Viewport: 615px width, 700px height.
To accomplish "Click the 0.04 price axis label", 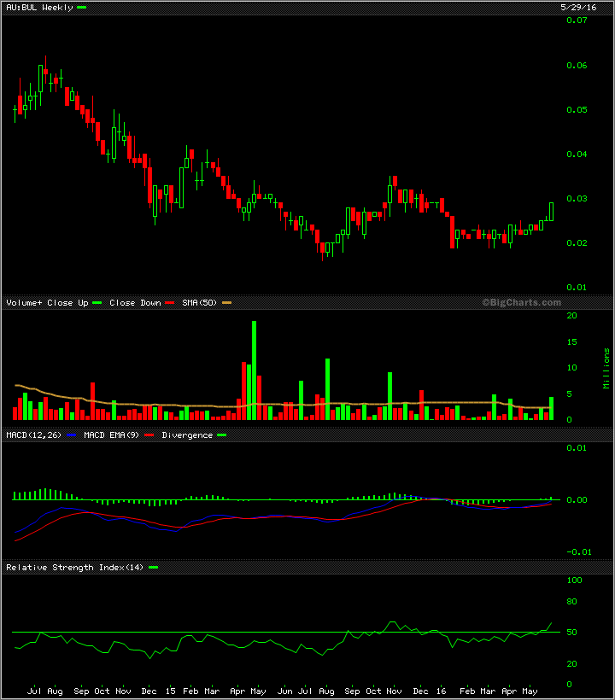I will [577, 155].
